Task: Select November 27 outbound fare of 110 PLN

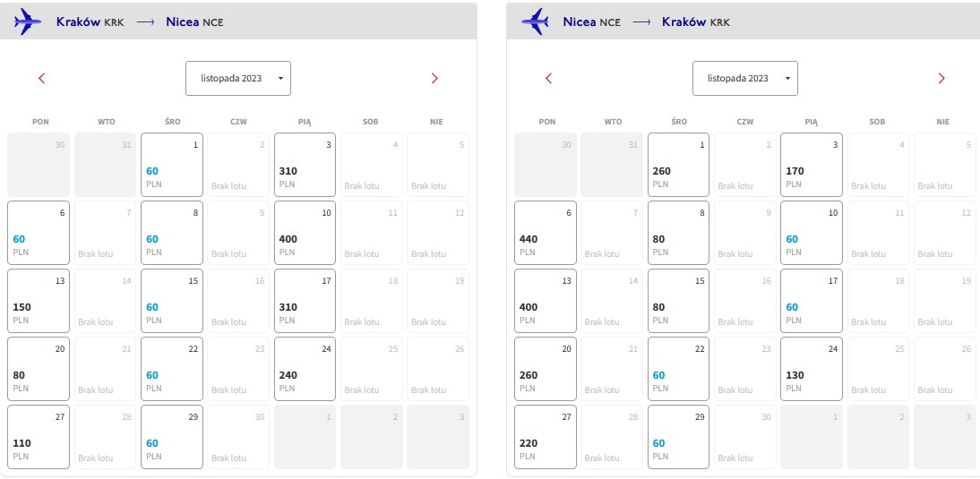Action: point(39,437)
